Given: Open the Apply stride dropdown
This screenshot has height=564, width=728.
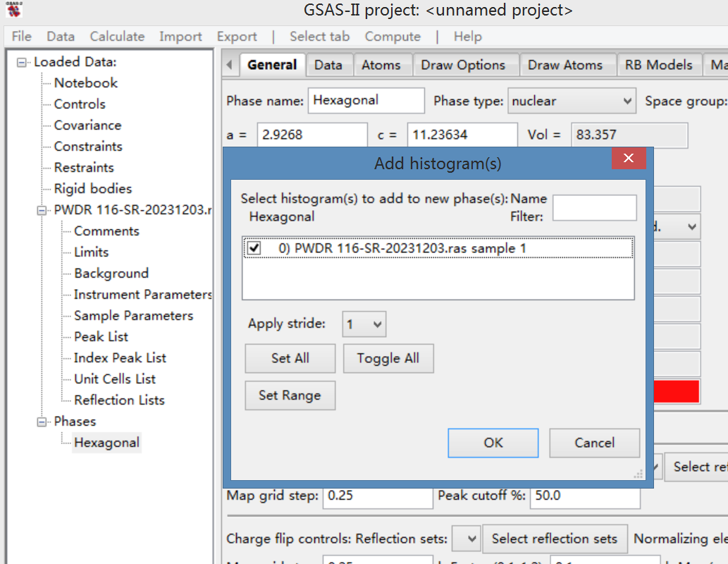Looking at the screenshot, I should pyautogui.click(x=364, y=324).
